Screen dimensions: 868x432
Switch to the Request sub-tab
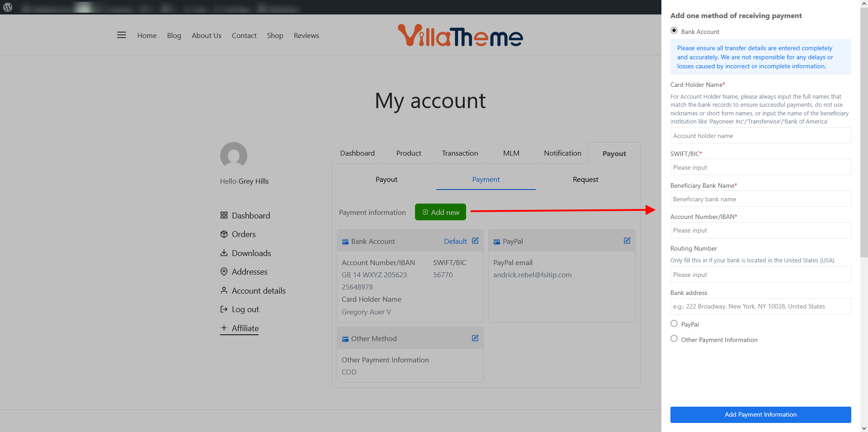585,179
